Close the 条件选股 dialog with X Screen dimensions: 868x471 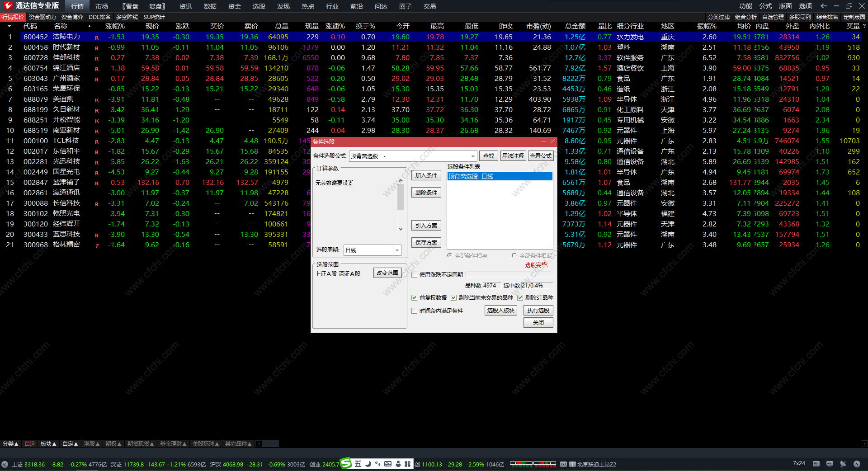(x=552, y=141)
